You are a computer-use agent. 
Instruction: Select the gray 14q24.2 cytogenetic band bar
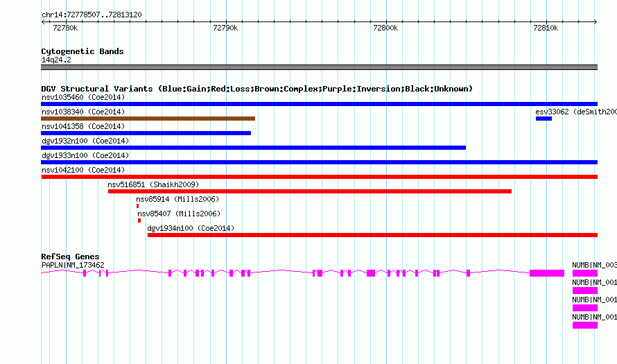(x=319, y=67)
